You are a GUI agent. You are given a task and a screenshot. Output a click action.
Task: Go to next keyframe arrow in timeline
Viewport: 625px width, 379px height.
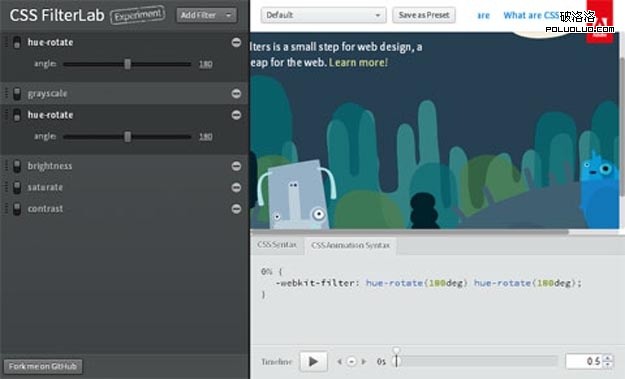364,361
